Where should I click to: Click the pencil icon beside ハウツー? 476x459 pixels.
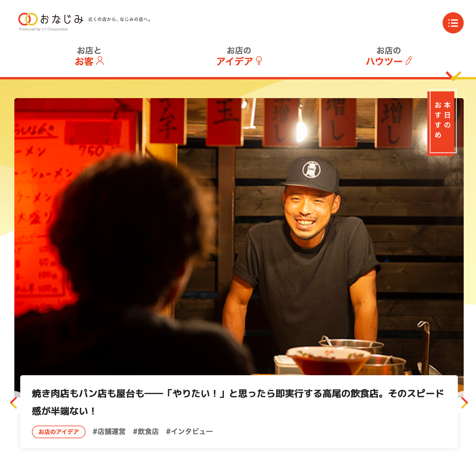point(409,61)
